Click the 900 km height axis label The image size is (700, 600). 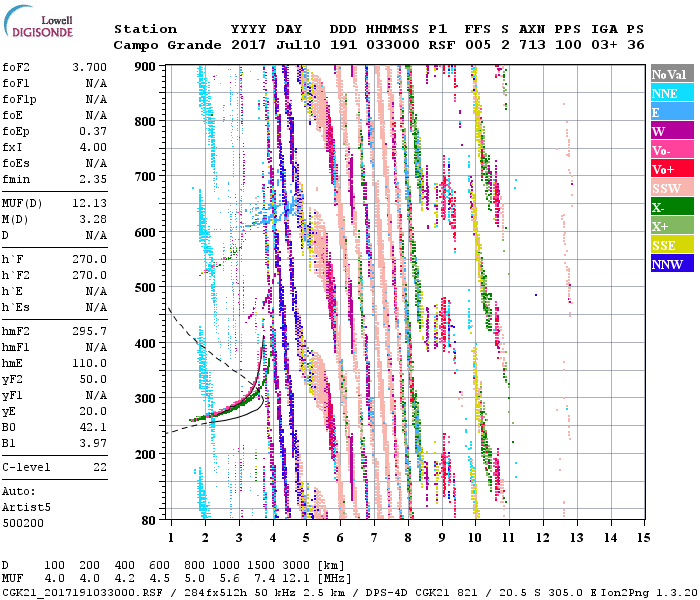coord(147,66)
